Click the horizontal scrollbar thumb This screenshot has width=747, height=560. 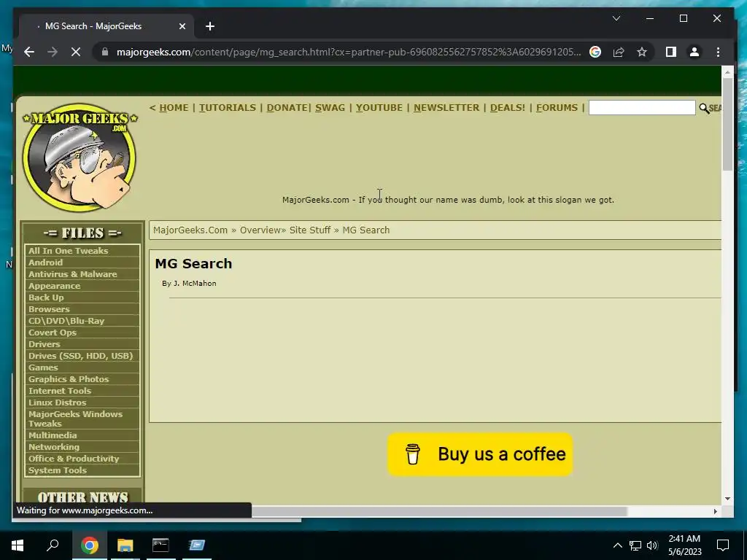point(438,511)
